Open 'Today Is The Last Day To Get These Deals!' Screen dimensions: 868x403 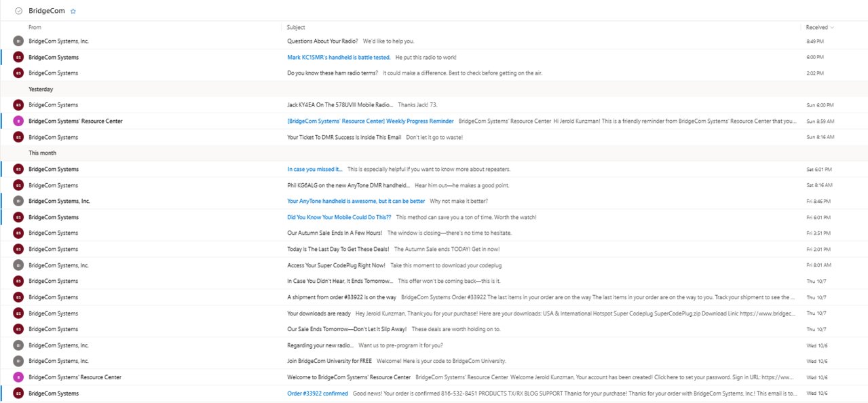pyautogui.click(x=338, y=249)
